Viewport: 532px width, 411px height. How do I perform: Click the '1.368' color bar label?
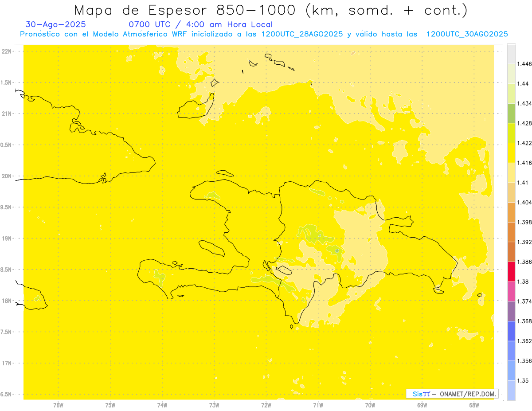[x=524, y=321]
